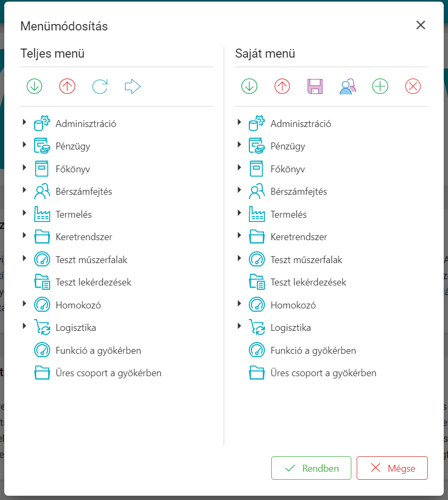Click the green move-down arrow in Teljes menü
This screenshot has height=500, width=448.
tap(35, 86)
